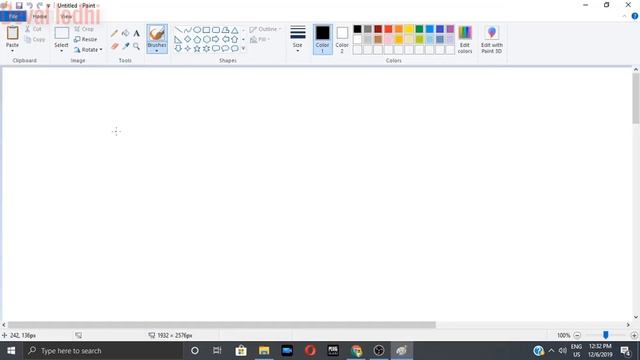Open the Rotate dropdown menu
The image size is (640, 360).
point(88,50)
